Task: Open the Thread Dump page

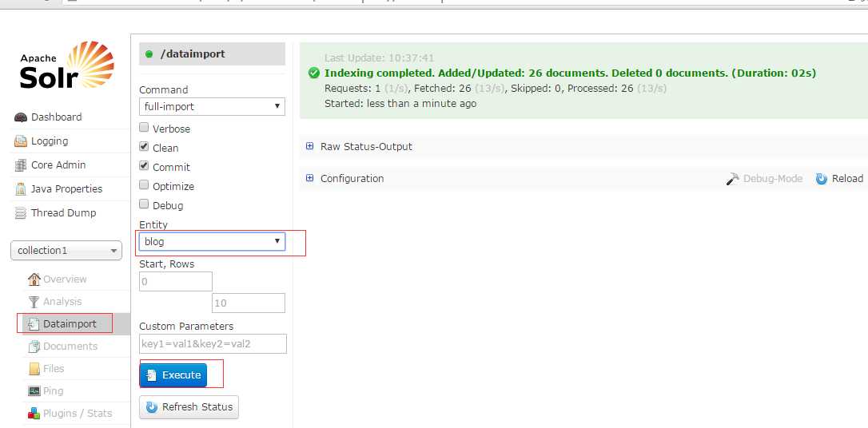Action: 64,213
